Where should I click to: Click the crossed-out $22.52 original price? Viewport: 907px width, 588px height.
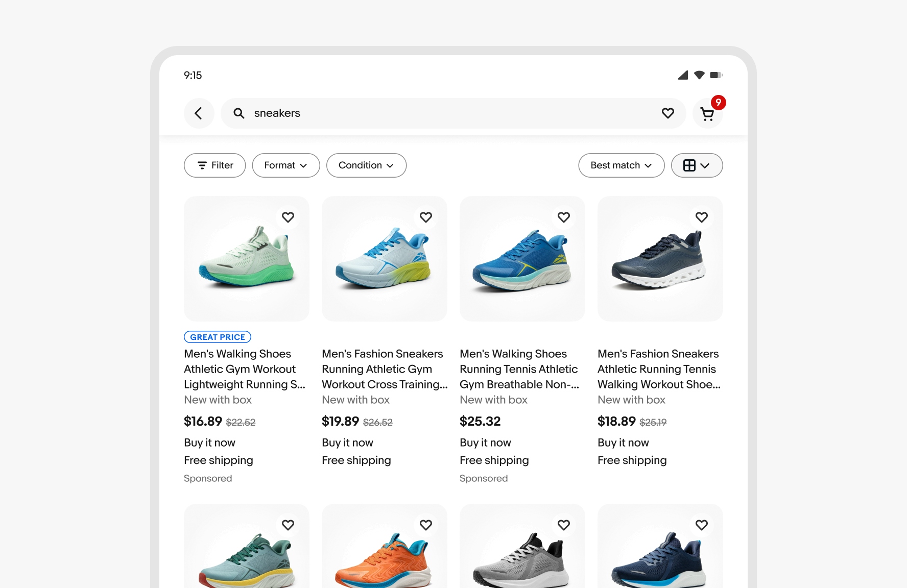[x=241, y=423]
